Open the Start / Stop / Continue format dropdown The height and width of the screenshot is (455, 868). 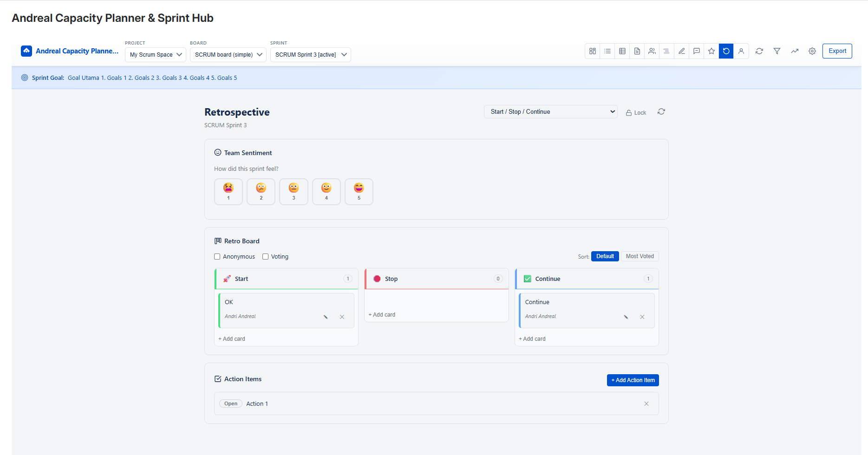tap(550, 112)
